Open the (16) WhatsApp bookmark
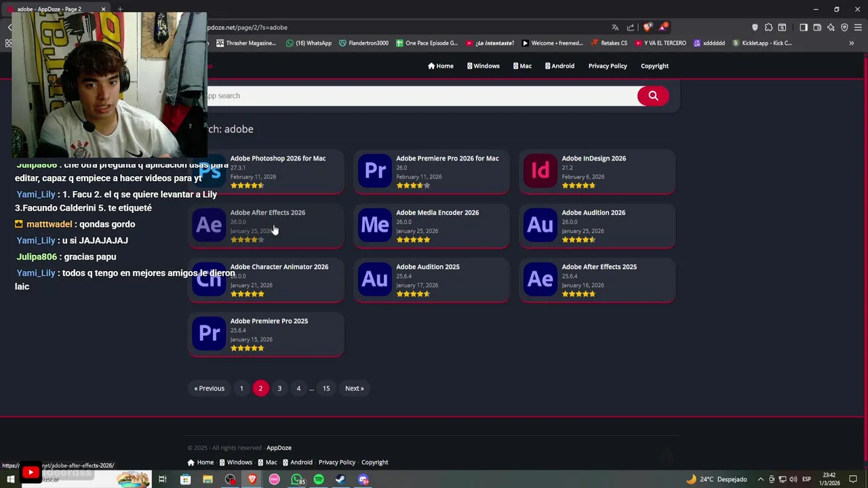The width and height of the screenshot is (868, 488). click(309, 43)
